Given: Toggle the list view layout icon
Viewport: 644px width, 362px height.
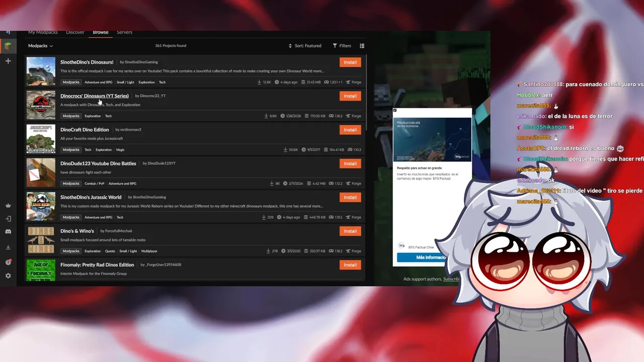Looking at the screenshot, I should pos(362,46).
